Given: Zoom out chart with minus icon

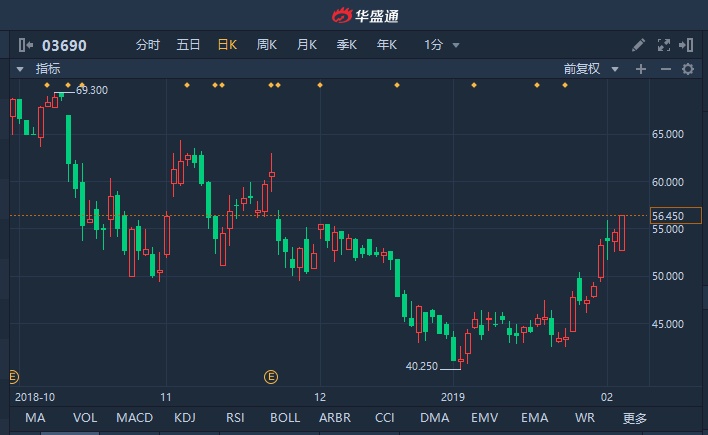Looking at the screenshot, I should click(x=665, y=69).
